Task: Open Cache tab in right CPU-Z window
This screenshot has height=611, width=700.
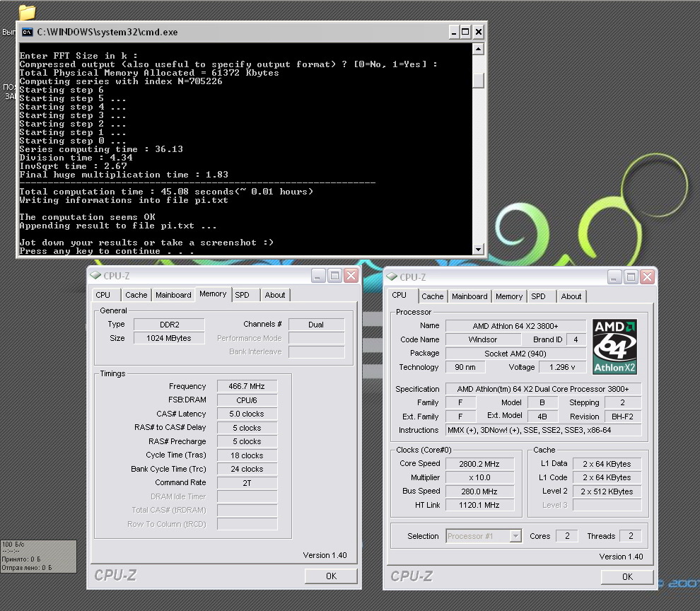Action: pyautogui.click(x=433, y=296)
